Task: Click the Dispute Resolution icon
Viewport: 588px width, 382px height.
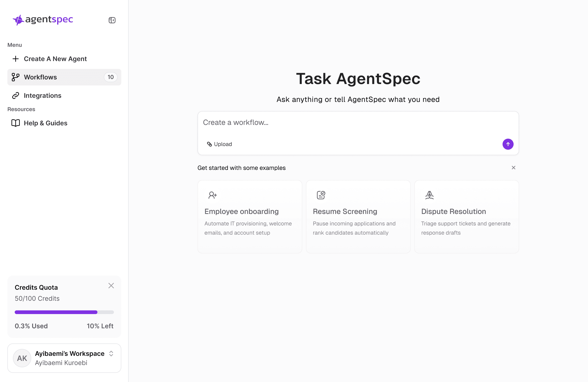Action: [x=429, y=195]
